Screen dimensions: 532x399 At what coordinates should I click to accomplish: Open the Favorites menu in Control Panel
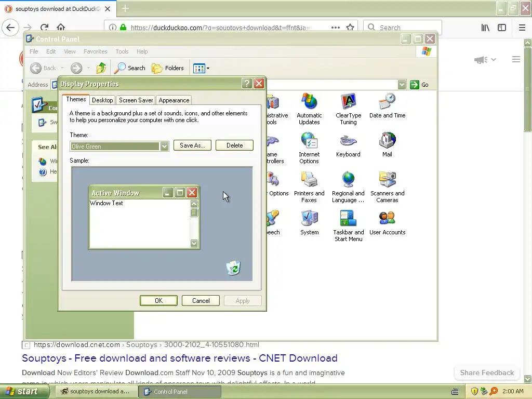pos(96,51)
